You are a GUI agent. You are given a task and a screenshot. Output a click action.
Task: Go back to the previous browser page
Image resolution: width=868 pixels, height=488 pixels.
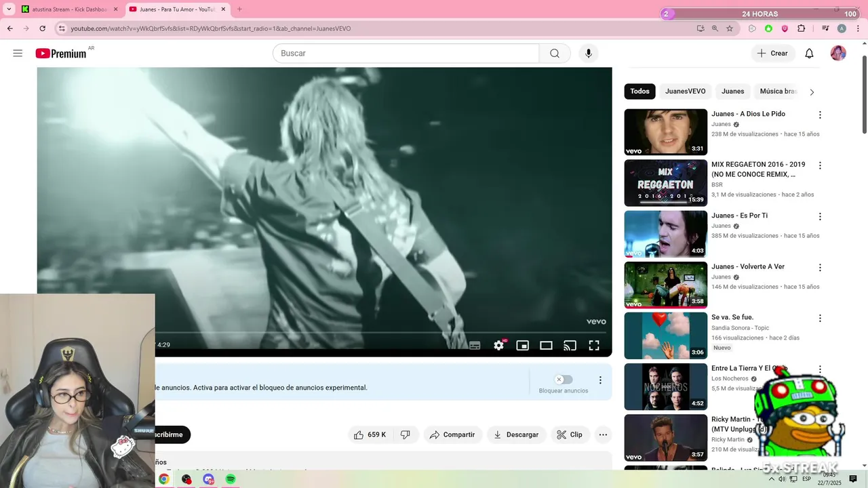(x=9, y=28)
